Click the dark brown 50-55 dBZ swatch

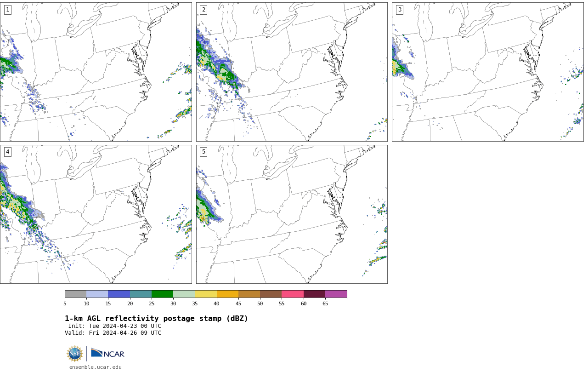click(271, 294)
